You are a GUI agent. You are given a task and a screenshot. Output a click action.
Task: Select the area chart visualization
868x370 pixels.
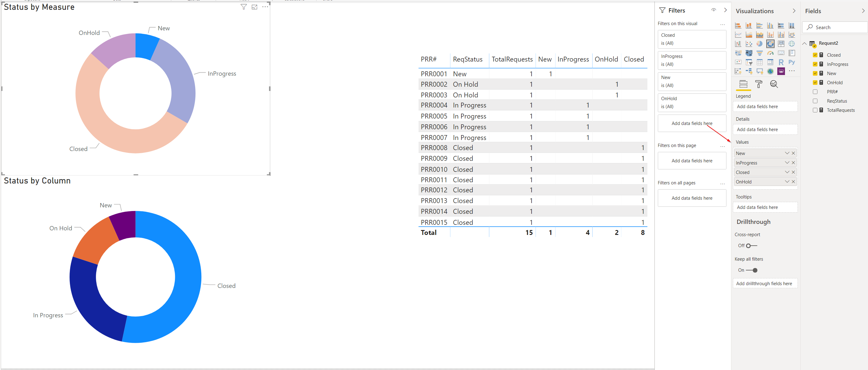point(749,34)
